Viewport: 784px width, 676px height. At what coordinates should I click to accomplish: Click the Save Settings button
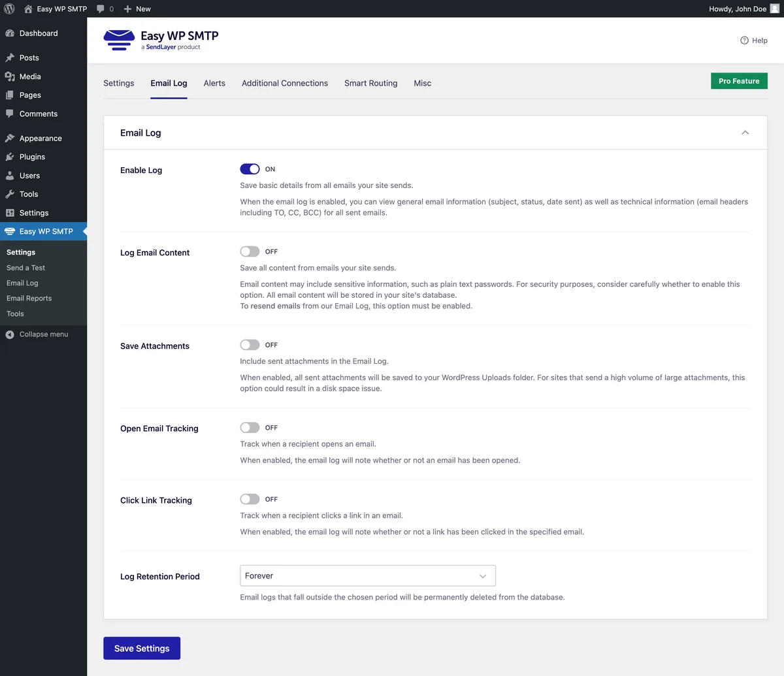[142, 649]
